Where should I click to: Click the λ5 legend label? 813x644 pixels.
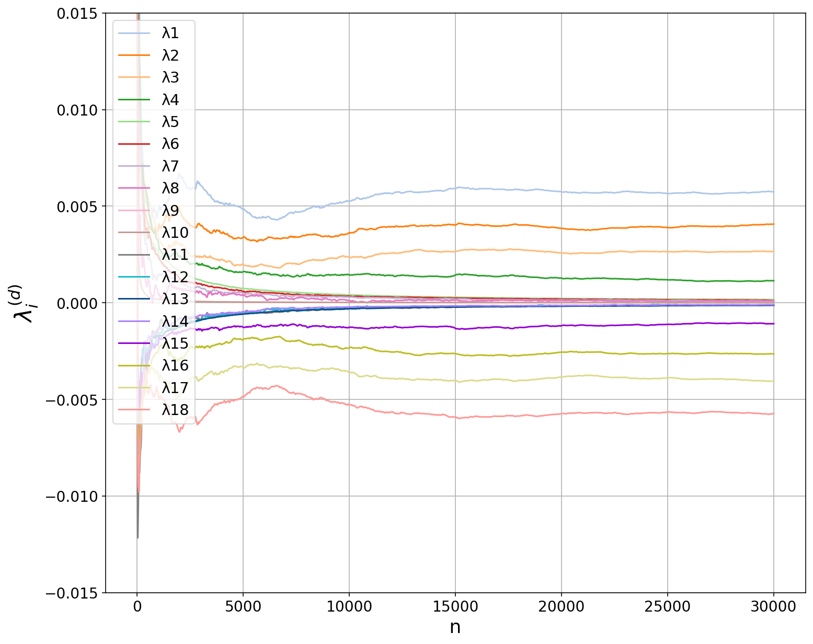click(170, 122)
